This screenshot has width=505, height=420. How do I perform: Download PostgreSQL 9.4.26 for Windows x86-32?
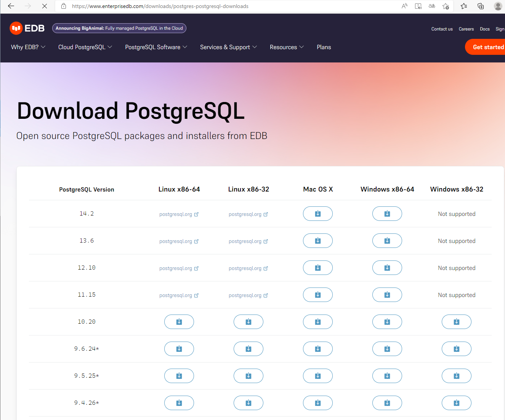pos(457,403)
